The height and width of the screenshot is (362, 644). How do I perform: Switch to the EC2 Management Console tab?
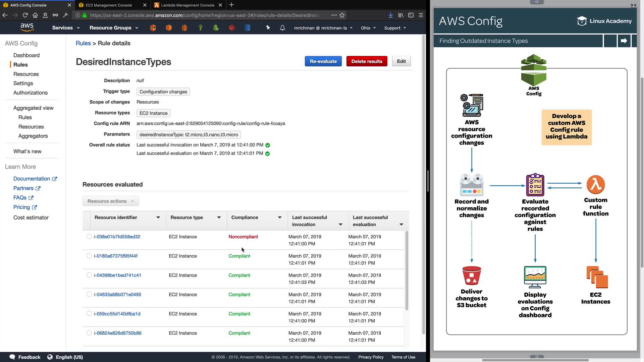point(109,5)
